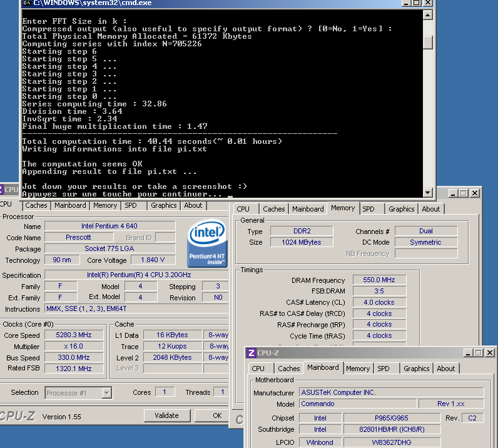Image resolution: width=498 pixels, height=448 pixels.
Task: Minimize the cmd.exe window
Action: [405, 3]
